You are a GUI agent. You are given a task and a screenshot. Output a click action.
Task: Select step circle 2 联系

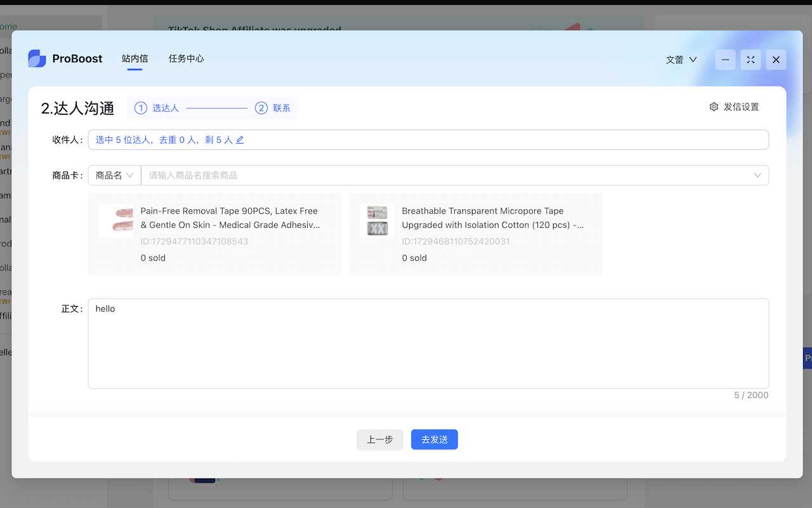[261, 108]
